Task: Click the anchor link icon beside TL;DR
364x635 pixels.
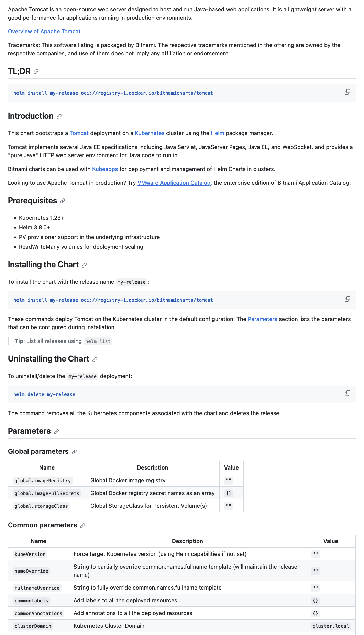Action: (36, 72)
